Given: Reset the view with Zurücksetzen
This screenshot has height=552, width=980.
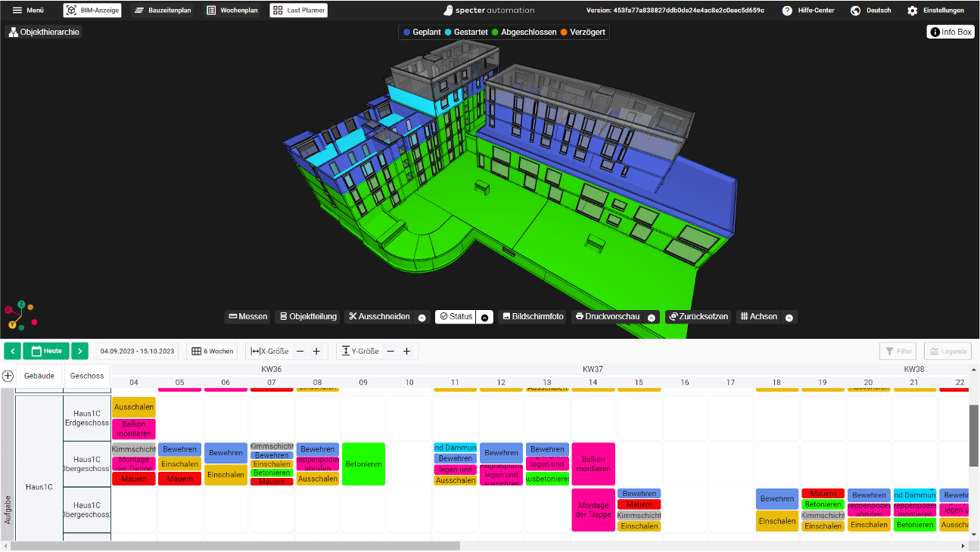Looking at the screenshot, I should click(698, 316).
